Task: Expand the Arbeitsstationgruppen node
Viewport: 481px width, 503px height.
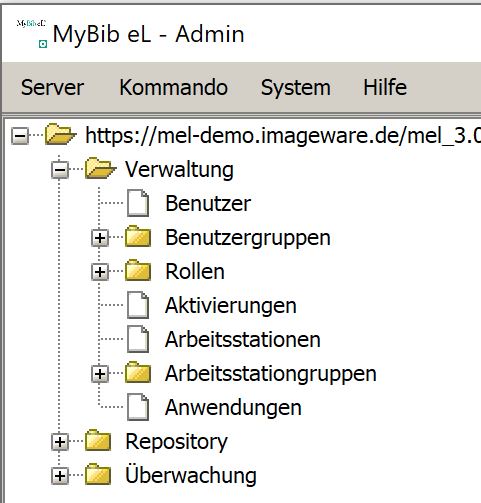Action: point(100,374)
